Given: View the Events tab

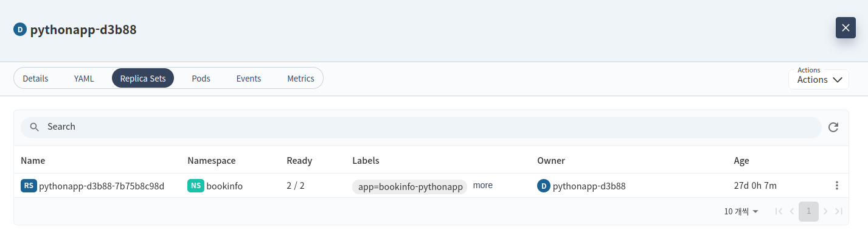Looking at the screenshot, I should coord(249,79).
